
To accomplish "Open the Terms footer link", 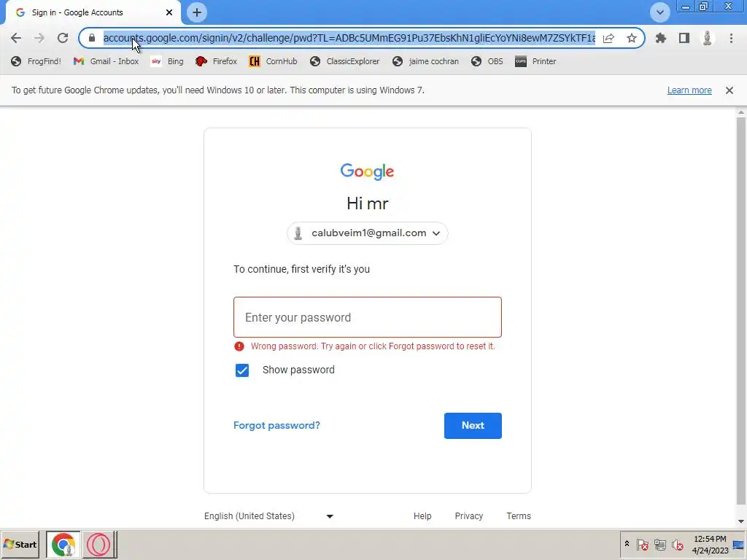I will pos(519,516).
